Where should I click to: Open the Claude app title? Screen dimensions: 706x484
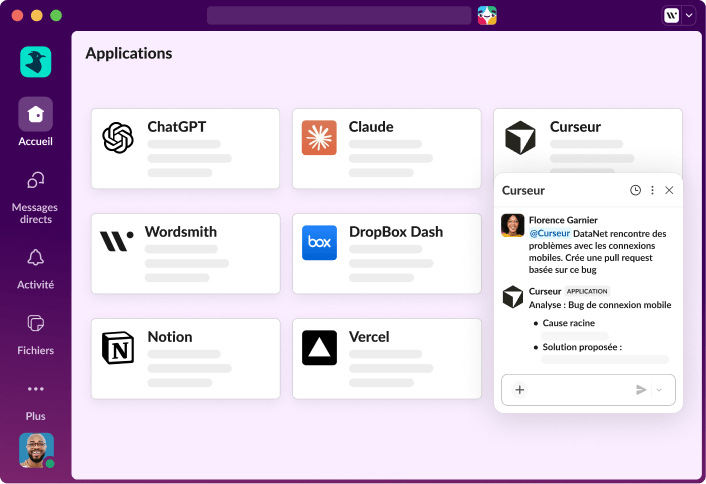point(371,127)
